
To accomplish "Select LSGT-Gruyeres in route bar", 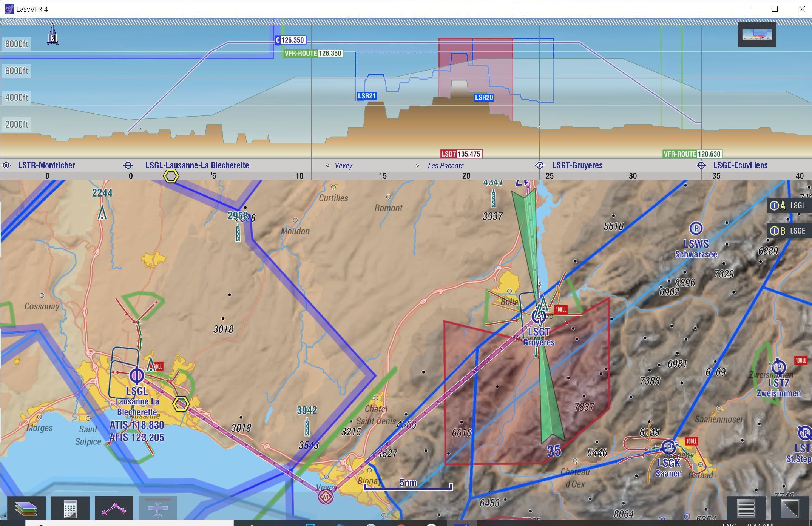I will point(577,165).
